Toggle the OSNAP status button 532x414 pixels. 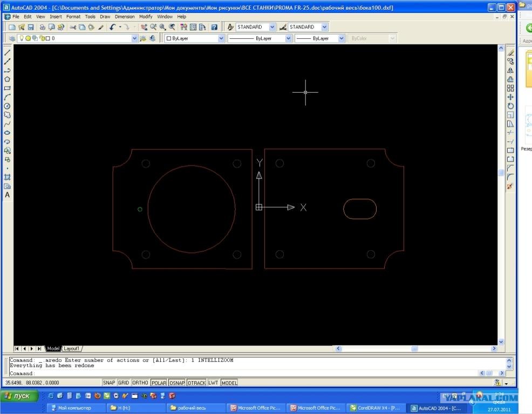[x=177, y=383]
